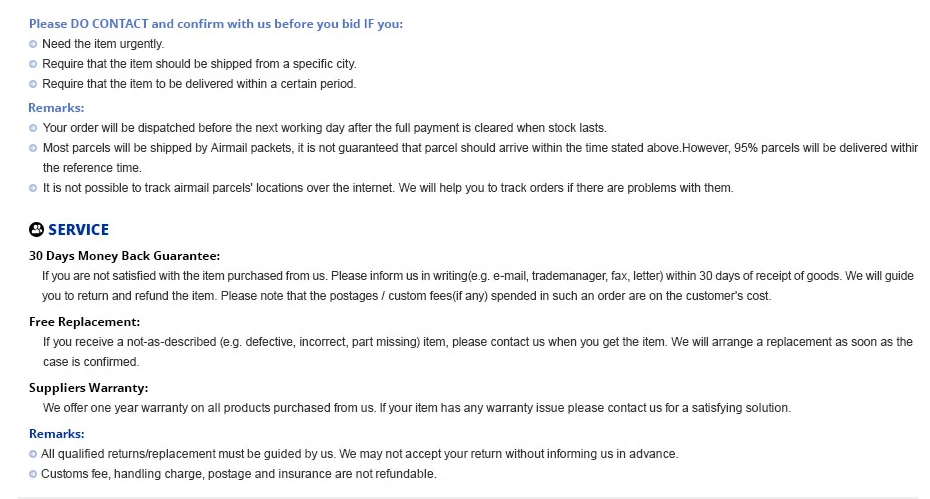This screenshot has width=930, height=499.
Task: Click bullet icon beside 'It is not possible to track'
Action: point(33,188)
